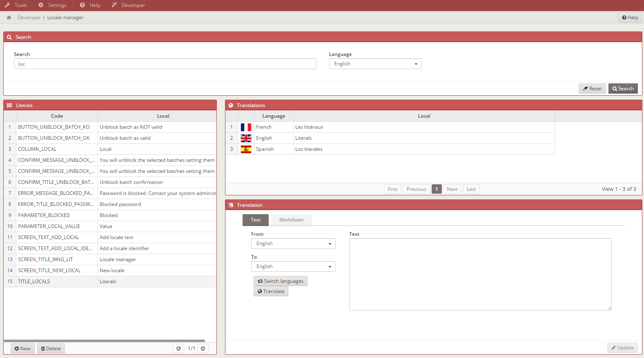Screen dimensions: 644x358
Task: Switch to the Markdown tab
Action: pyautogui.click(x=292, y=220)
